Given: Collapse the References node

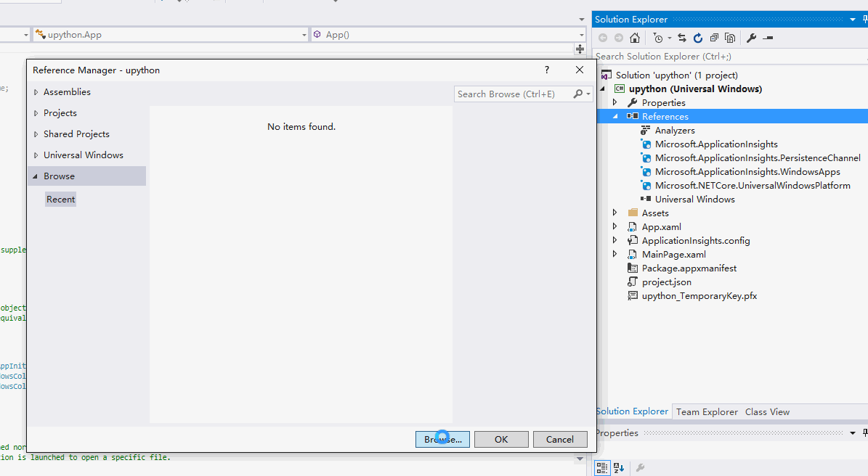Looking at the screenshot, I should coord(615,117).
